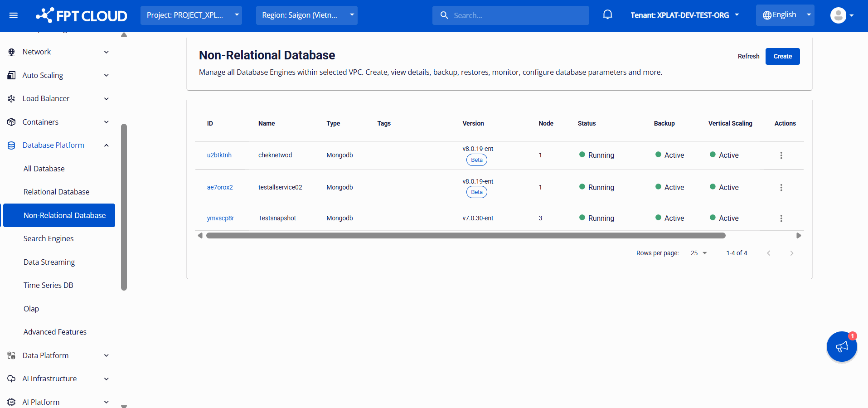Image resolution: width=868 pixels, height=408 pixels.
Task: Click the Refresh button
Action: click(x=748, y=56)
